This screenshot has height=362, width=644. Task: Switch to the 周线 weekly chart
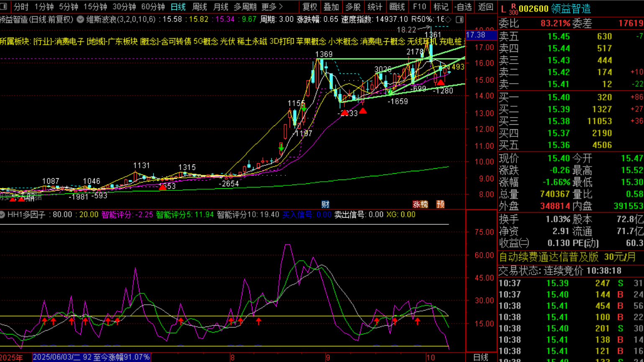click(199, 7)
